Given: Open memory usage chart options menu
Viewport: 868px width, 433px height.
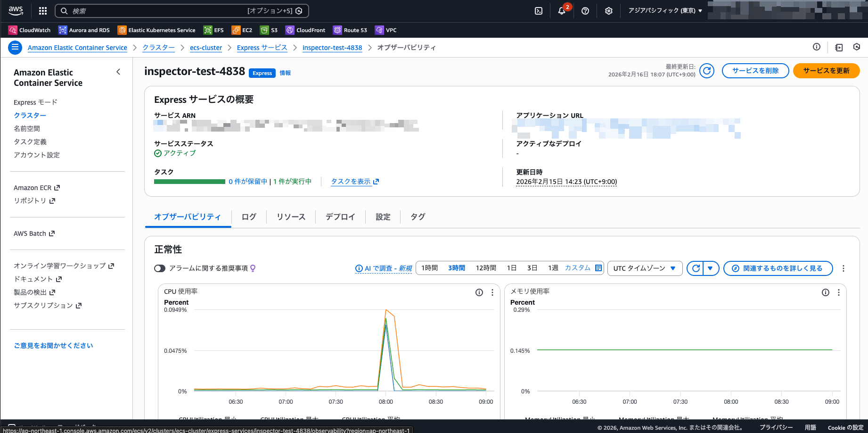Looking at the screenshot, I should (x=839, y=292).
